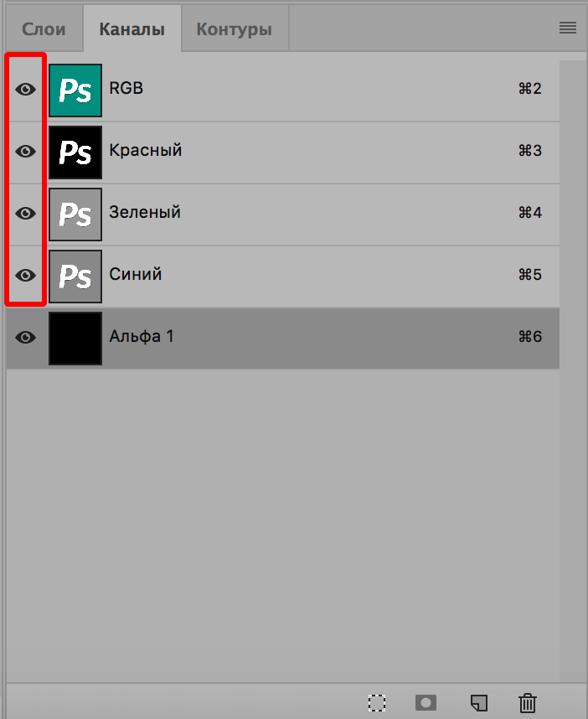Select the RGB channel thumbnail
Image resolution: width=588 pixels, height=719 pixels.
[x=75, y=89]
